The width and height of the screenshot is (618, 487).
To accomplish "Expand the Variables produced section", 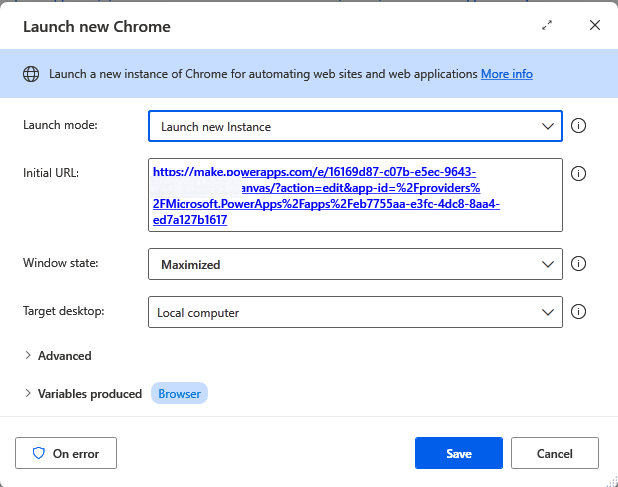I will tap(83, 394).
